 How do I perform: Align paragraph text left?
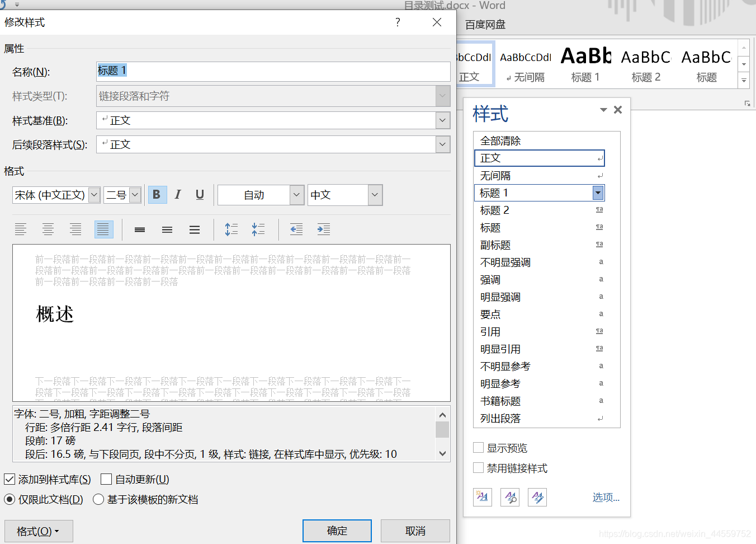point(21,229)
